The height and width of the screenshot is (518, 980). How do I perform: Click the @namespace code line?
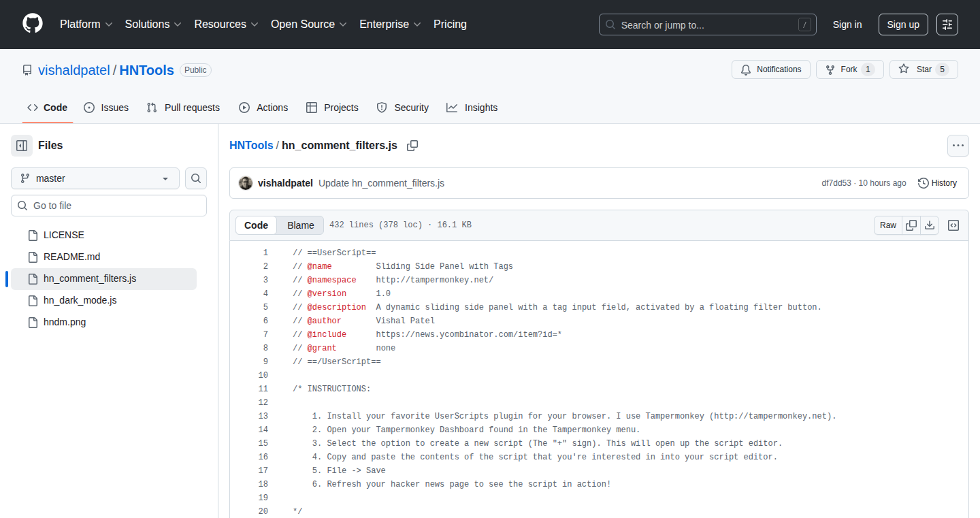[x=393, y=280]
